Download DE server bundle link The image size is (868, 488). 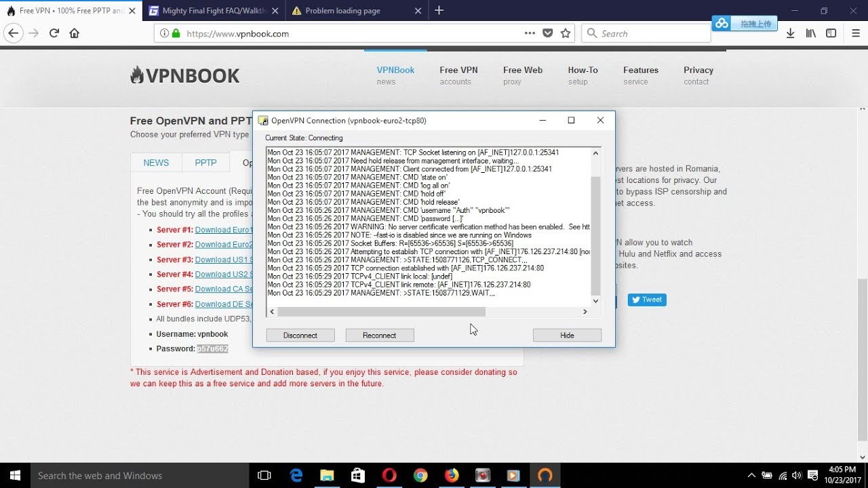224,304
